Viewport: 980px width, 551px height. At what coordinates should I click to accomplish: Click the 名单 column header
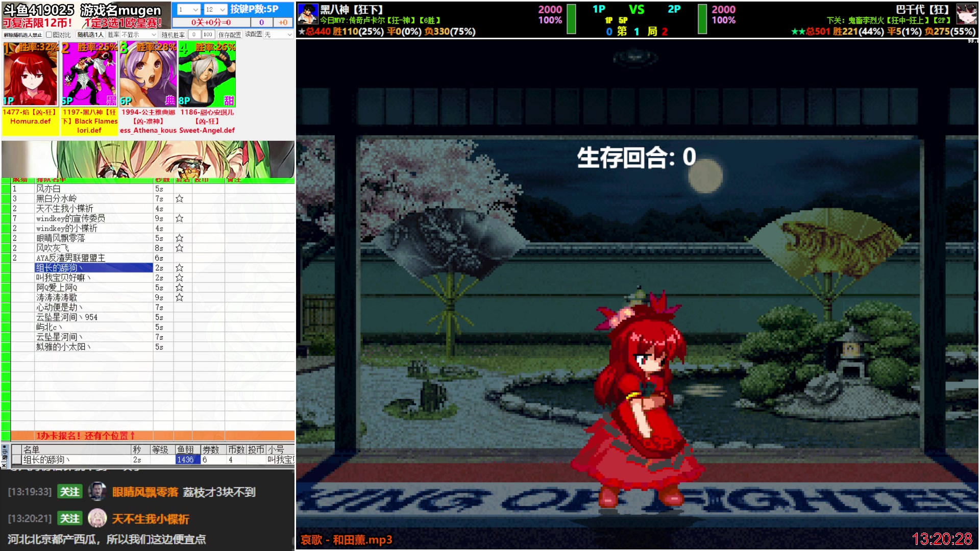pyautogui.click(x=77, y=449)
